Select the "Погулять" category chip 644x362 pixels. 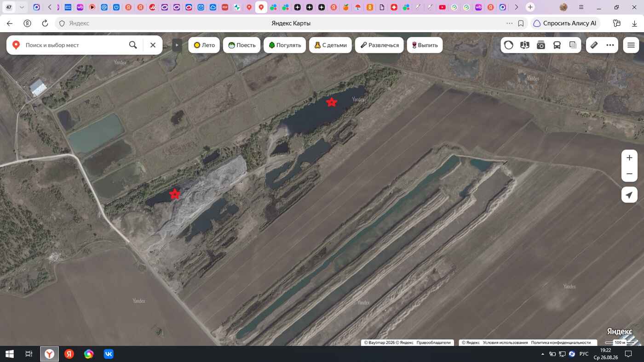(285, 45)
